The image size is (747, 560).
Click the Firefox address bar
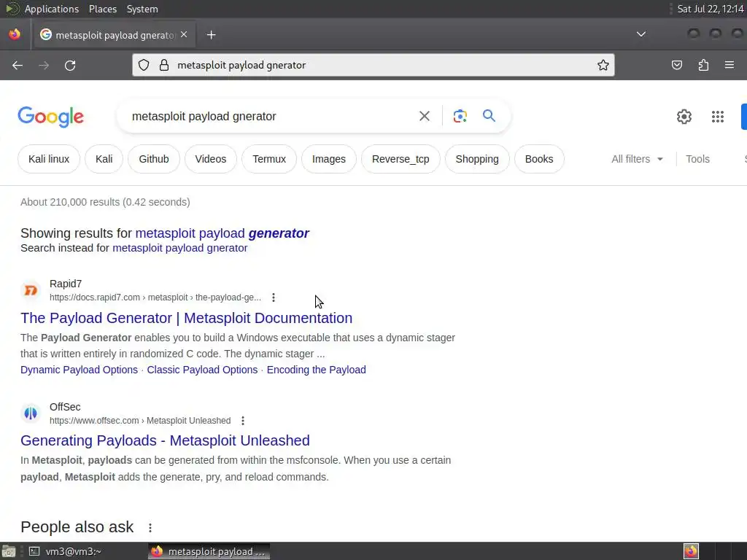pos(373,65)
